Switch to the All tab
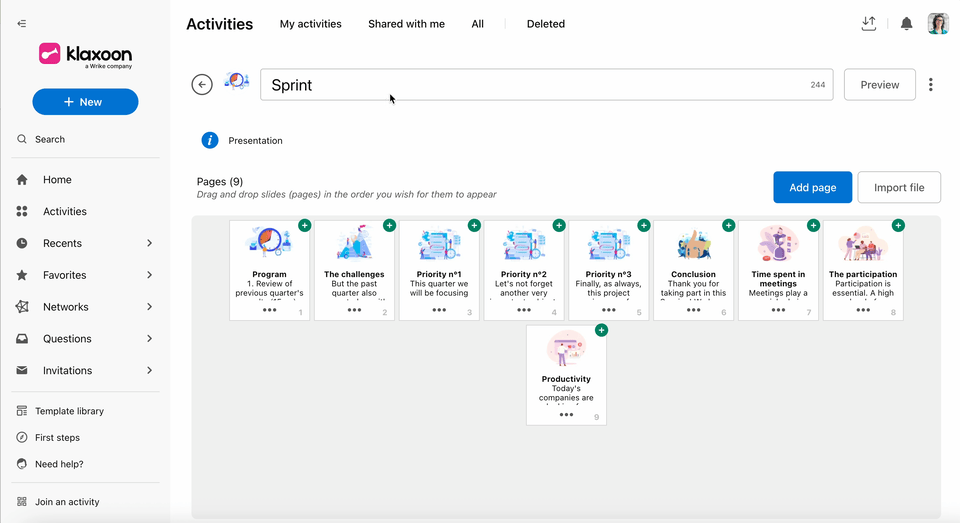This screenshot has width=960, height=523. coord(478,24)
